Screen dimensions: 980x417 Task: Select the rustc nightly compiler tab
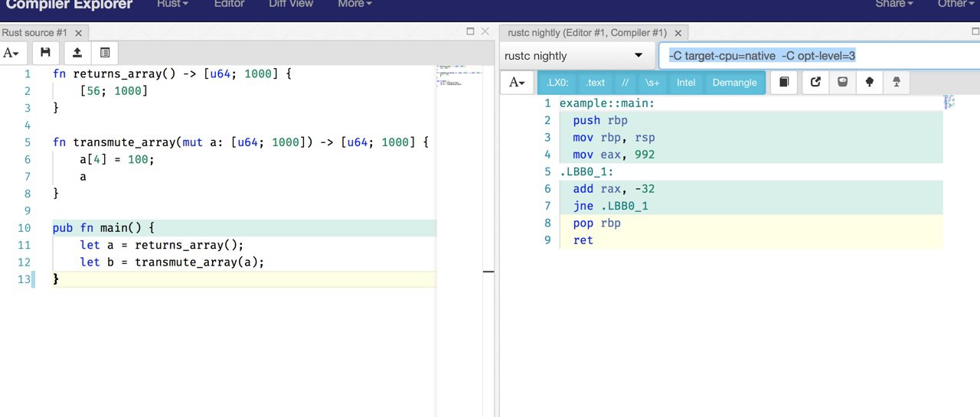tap(587, 33)
